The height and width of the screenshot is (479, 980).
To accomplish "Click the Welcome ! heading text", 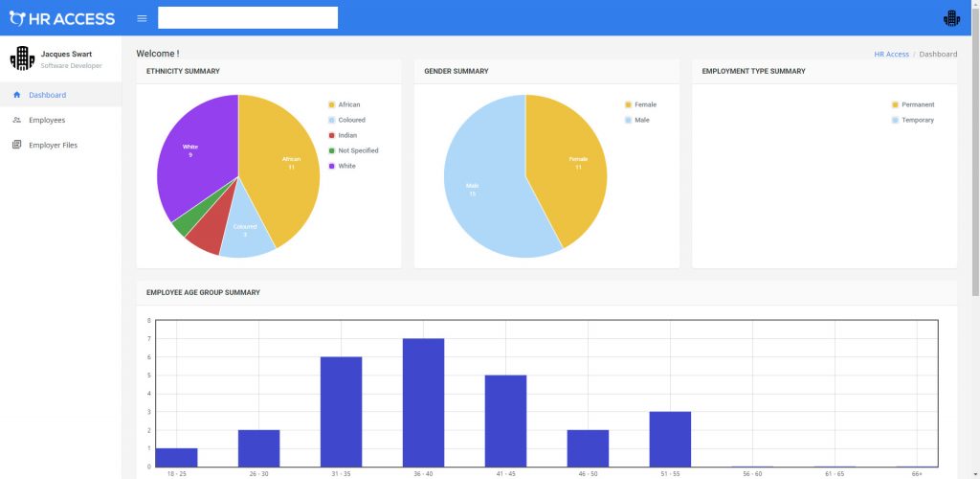I will click(x=158, y=54).
